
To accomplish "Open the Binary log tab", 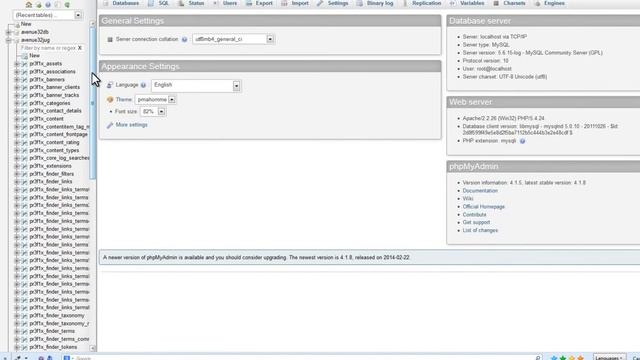I will point(375,3).
